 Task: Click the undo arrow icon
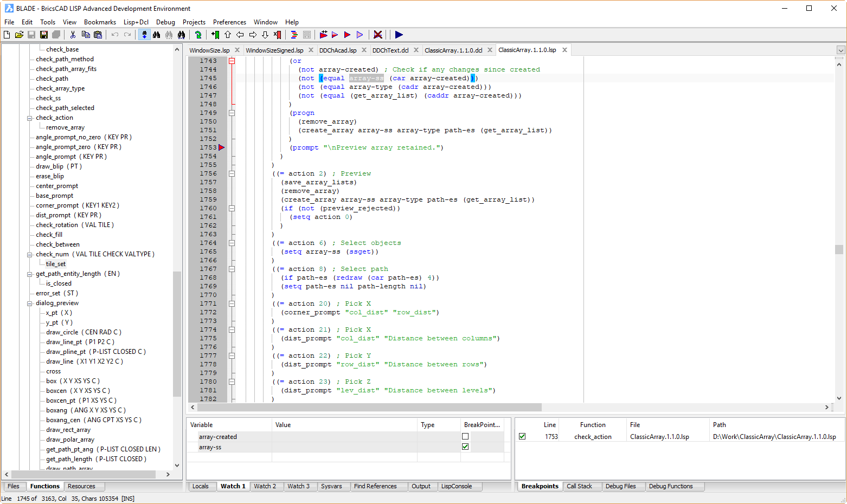[114, 35]
